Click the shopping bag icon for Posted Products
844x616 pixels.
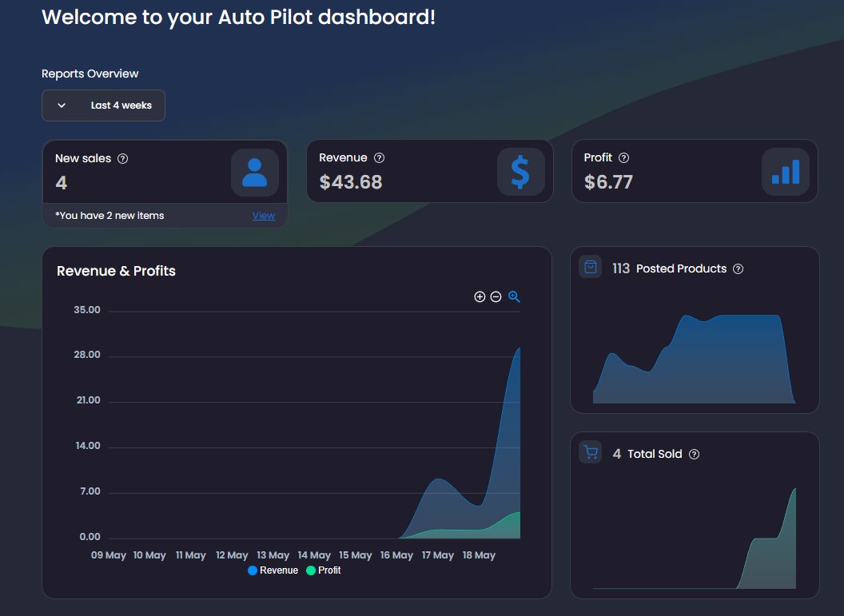click(x=591, y=267)
